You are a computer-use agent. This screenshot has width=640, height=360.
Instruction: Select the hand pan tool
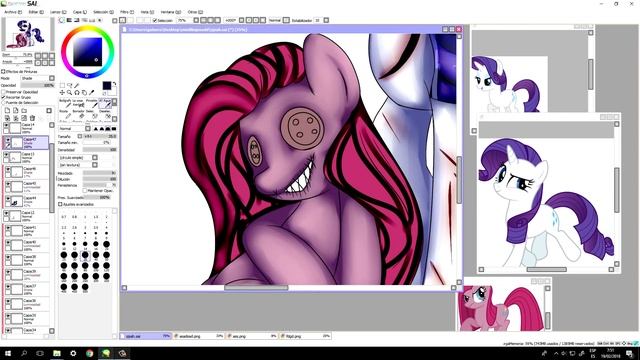pos(84,93)
